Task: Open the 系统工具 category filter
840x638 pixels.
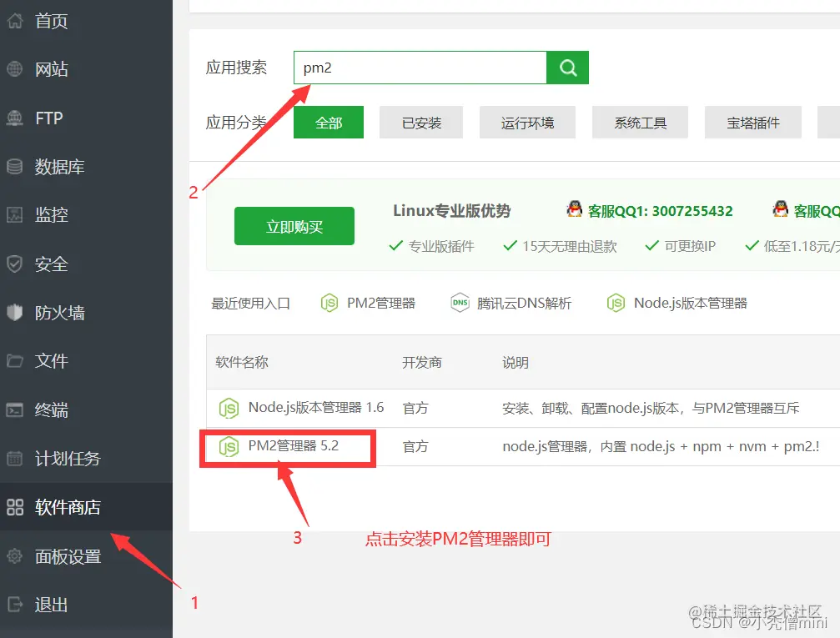Action: [640, 122]
